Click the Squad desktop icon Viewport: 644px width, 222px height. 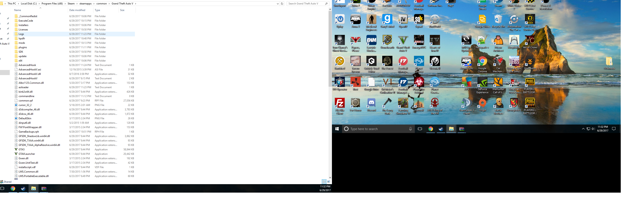pos(419,21)
